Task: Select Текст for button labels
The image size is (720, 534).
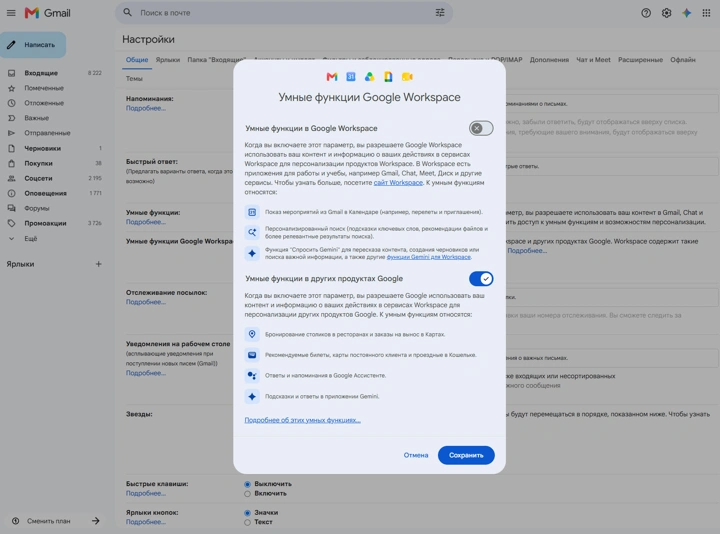Action: click(x=248, y=523)
